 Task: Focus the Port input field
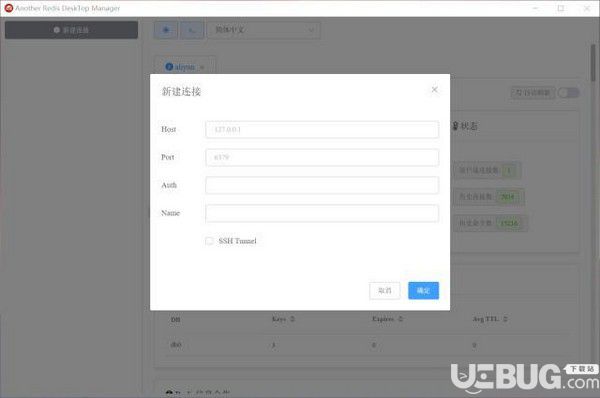pyautogui.click(x=322, y=157)
